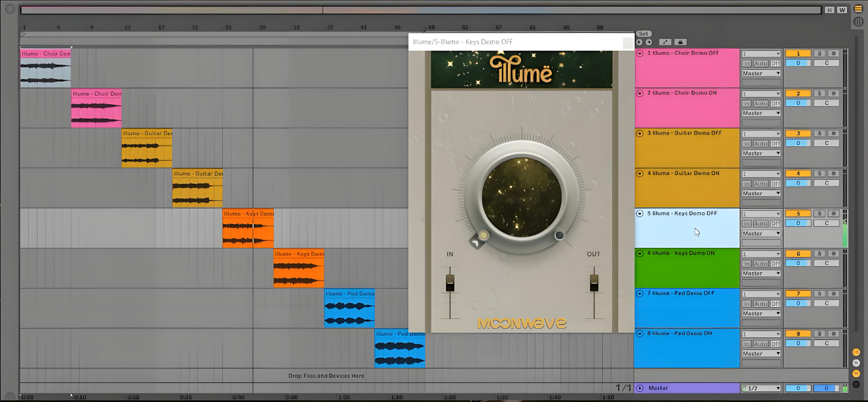Screen dimensions: 868x402
Task: Solo track 6 Keys Demo ON
Action: click(x=819, y=254)
